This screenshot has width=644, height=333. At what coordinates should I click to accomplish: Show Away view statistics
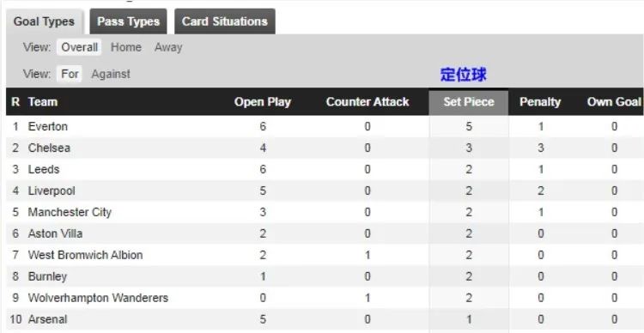168,47
